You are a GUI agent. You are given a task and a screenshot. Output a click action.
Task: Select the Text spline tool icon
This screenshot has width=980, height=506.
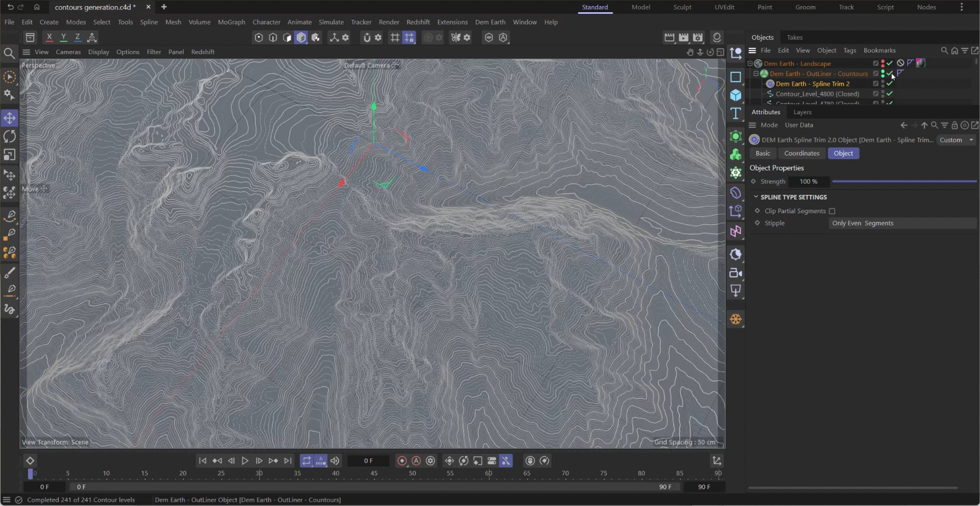735,113
